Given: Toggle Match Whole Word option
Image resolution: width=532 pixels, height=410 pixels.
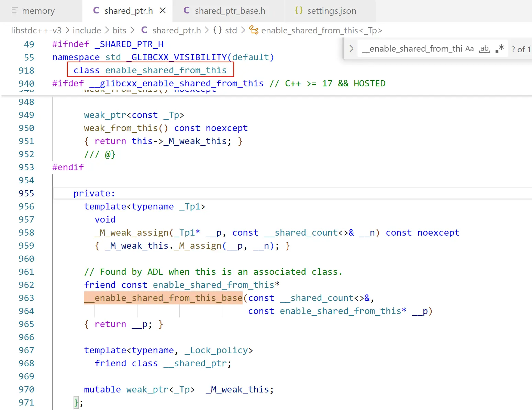Looking at the screenshot, I should click(x=485, y=49).
